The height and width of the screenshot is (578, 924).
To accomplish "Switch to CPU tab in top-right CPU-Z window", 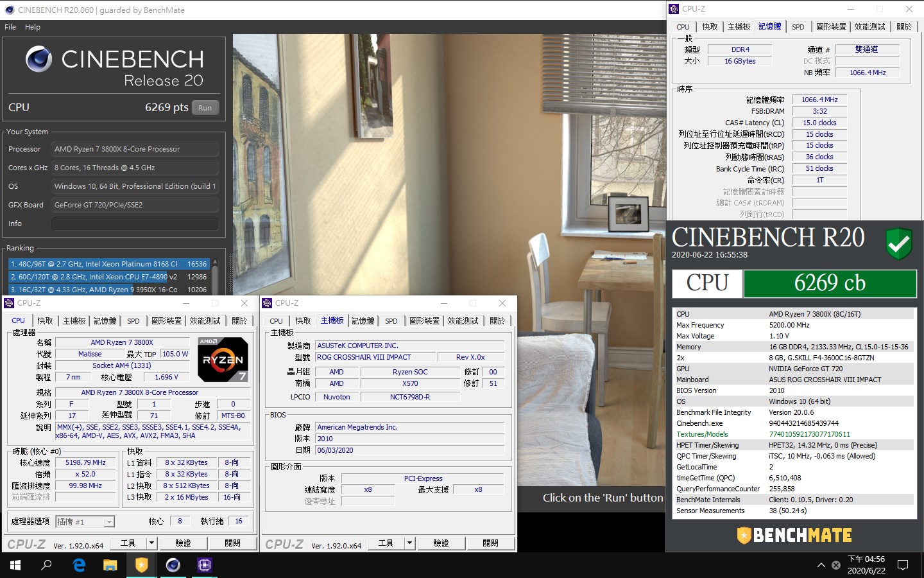I will point(683,26).
